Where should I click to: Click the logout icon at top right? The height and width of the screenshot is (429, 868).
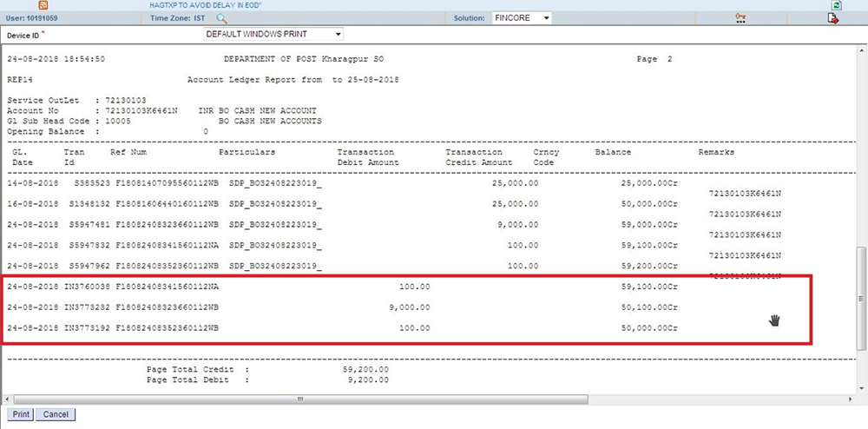click(832, 18)
